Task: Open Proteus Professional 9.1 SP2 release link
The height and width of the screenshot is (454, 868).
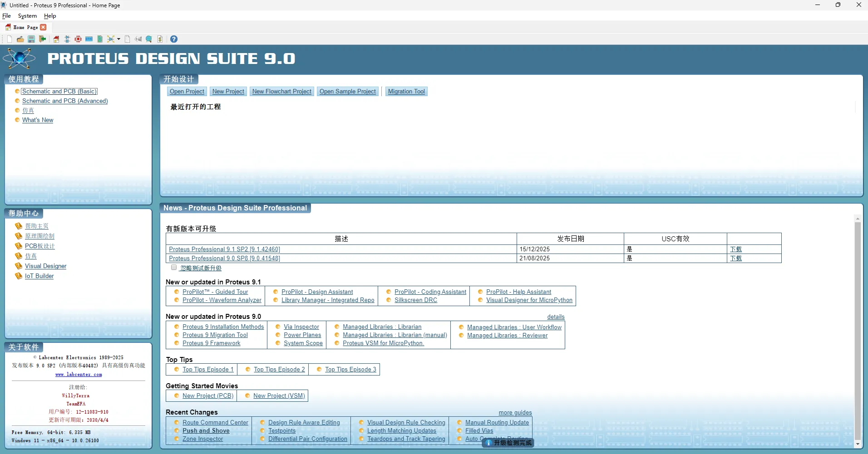Action: (x=224, y=249)
